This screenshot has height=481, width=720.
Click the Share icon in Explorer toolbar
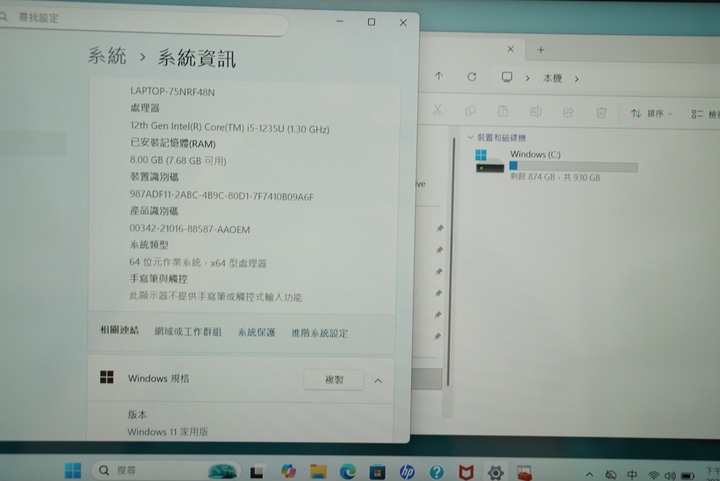click(568, 113)
